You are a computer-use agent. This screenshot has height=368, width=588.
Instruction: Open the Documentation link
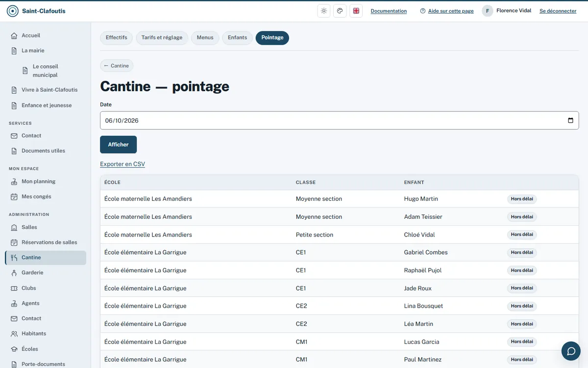(x=389, y=11)
